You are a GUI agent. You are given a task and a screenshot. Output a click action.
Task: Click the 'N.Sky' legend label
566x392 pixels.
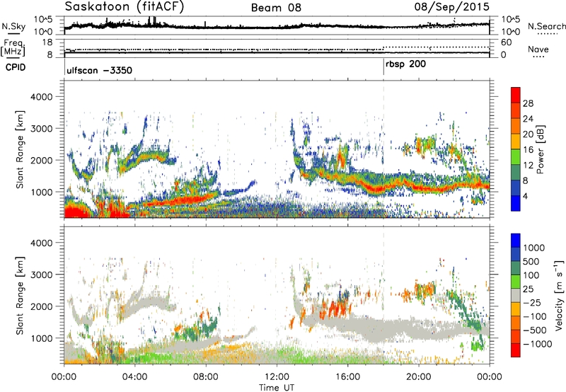[13, 26]
